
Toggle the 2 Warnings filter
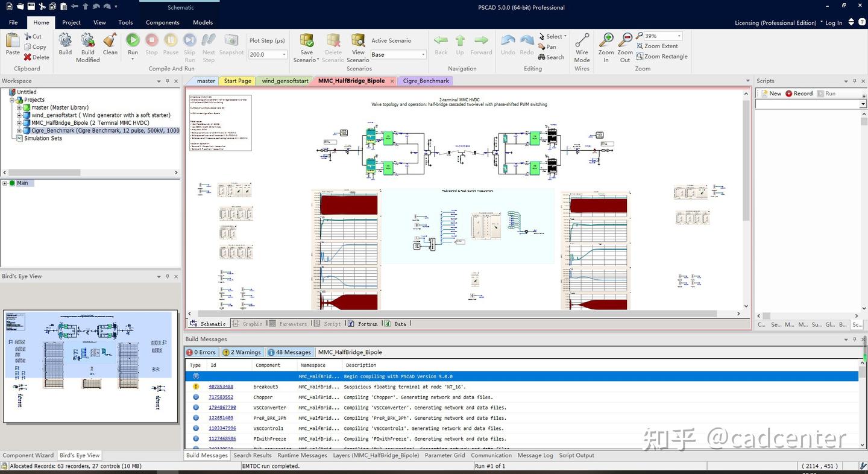point(242,352)
